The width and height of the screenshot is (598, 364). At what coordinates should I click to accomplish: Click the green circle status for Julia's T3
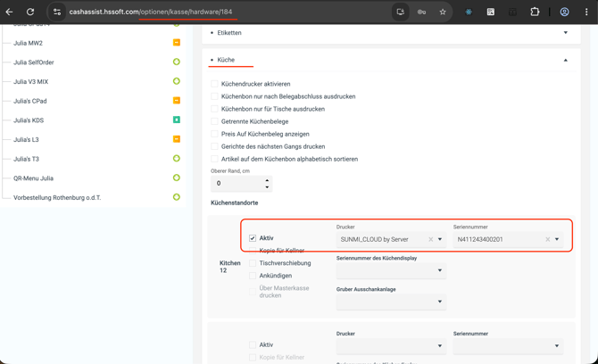177,158
